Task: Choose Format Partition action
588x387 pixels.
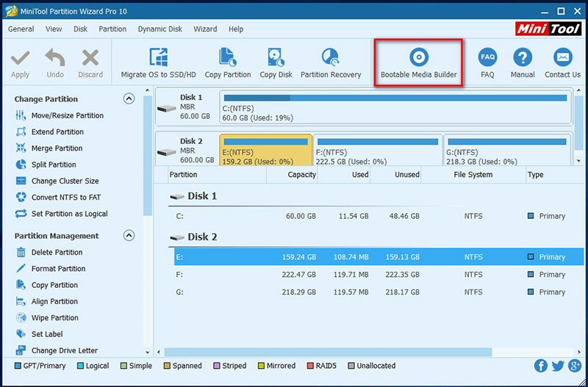Action: (51, 269)
